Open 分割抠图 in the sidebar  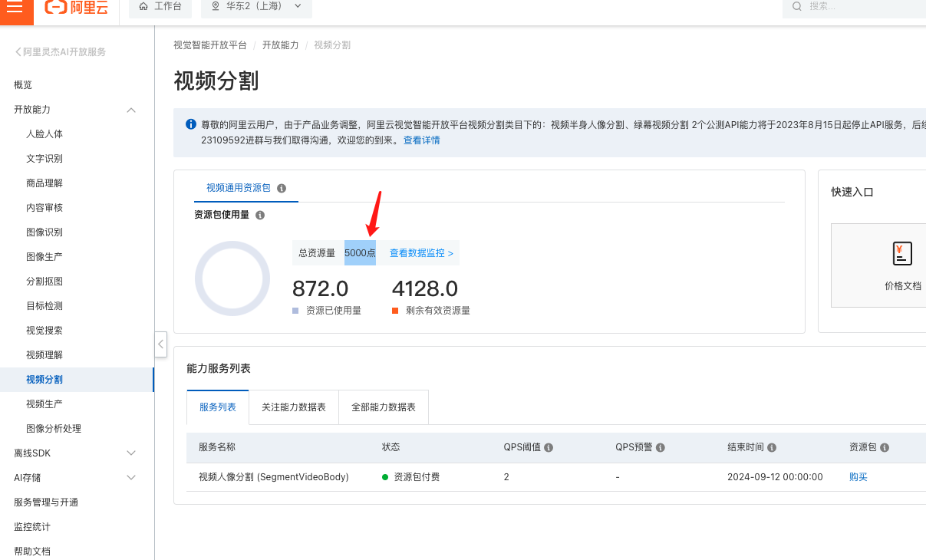pyautogui.click(x=44, y=282)
